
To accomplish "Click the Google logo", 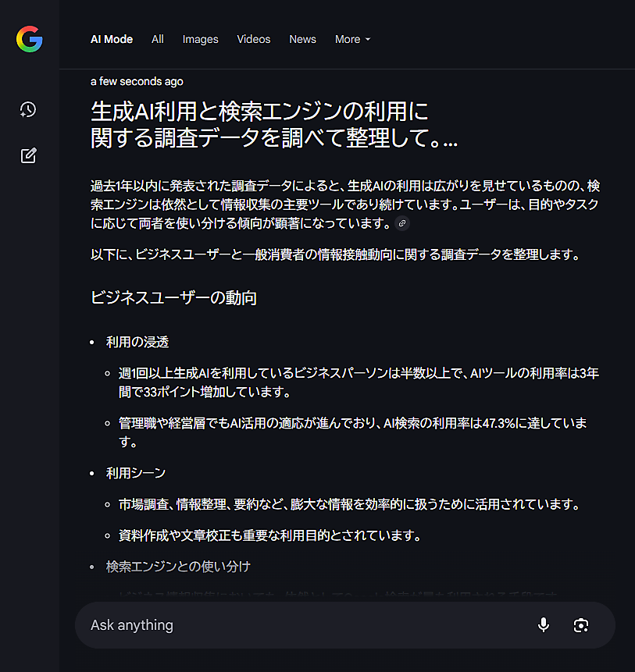I will (x=29, y=39).
